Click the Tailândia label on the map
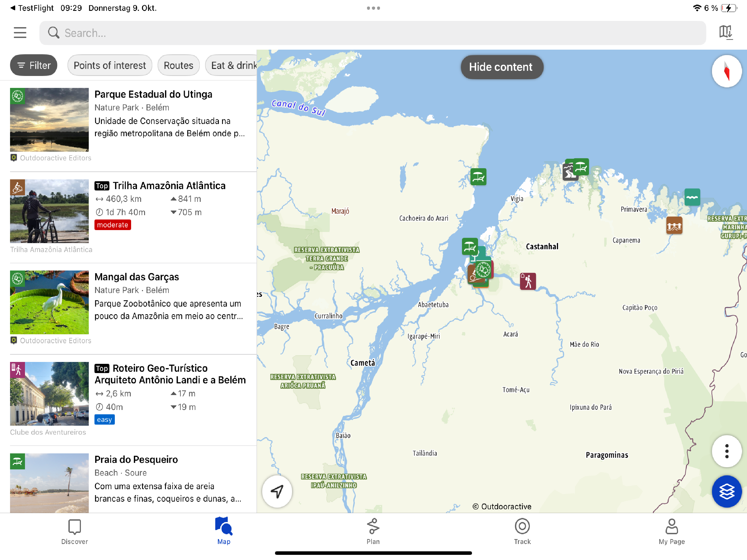 (425, 453)
